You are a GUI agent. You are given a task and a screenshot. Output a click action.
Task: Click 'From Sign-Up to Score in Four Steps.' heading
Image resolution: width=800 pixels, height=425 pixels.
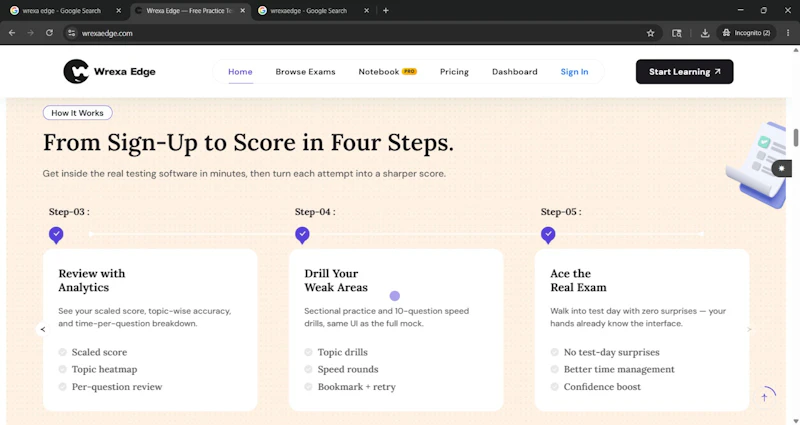tap(248, 143)
